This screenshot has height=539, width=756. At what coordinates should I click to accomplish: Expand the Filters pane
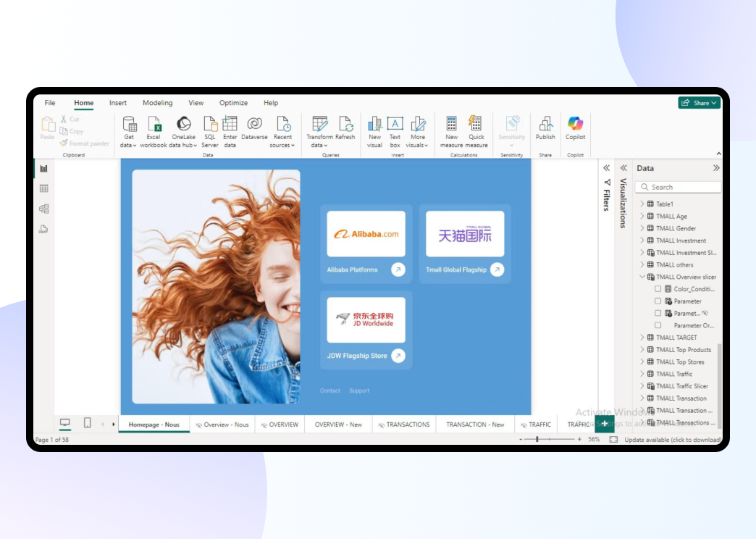coord(607,168)
